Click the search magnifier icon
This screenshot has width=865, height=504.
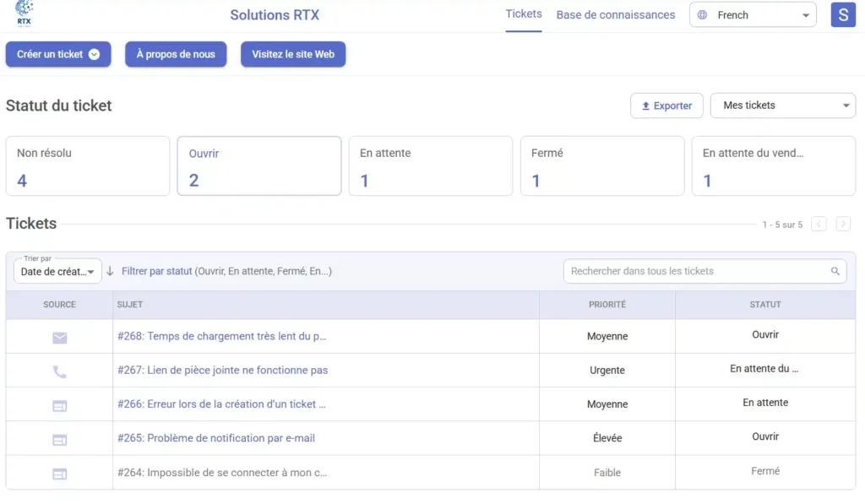[835, 272]
